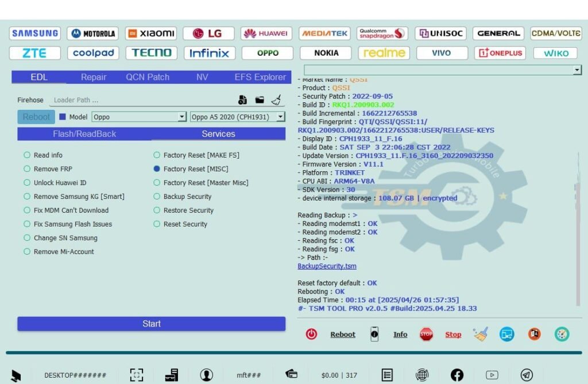Click the red power reboot icon
Image resolution: width=588 pixels, height=384 pixels.
(x=311, y=334)
